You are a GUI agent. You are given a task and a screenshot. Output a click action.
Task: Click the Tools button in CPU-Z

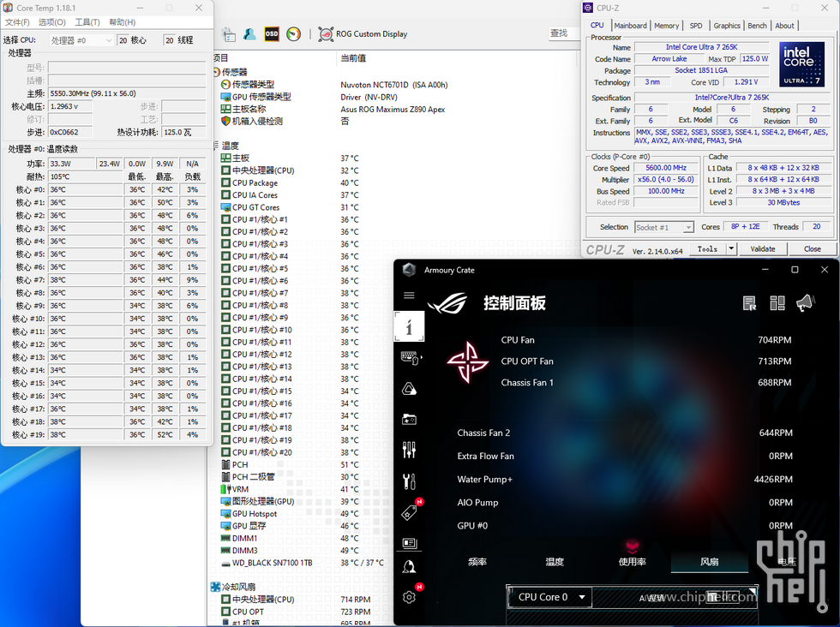(707, 249)
